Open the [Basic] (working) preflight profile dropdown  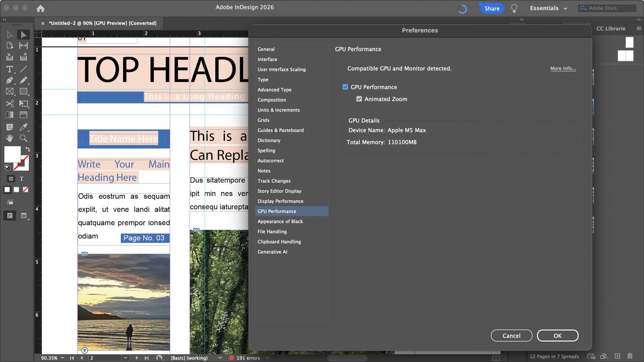(x=220, y=358)
